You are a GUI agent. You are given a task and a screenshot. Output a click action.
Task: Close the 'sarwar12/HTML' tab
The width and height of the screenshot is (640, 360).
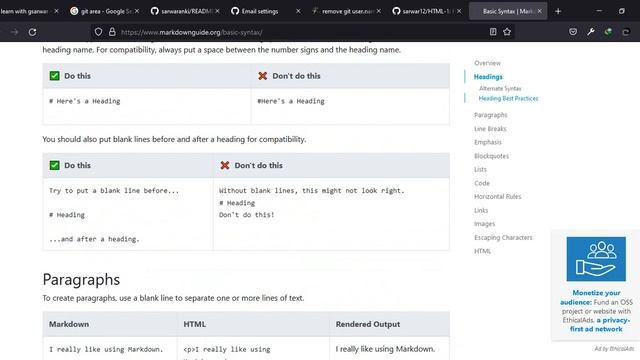click(459, 11)
